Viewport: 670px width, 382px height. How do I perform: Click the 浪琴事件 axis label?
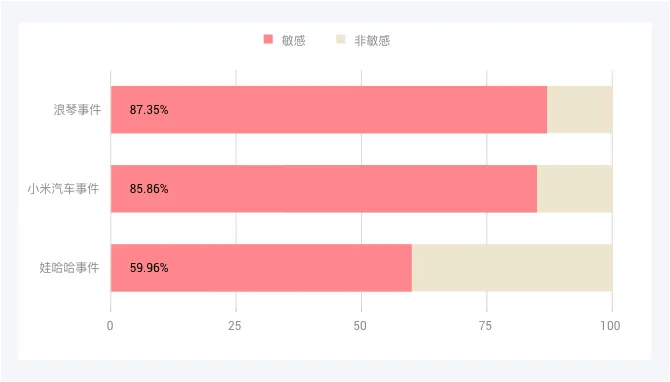click(77, 110)
